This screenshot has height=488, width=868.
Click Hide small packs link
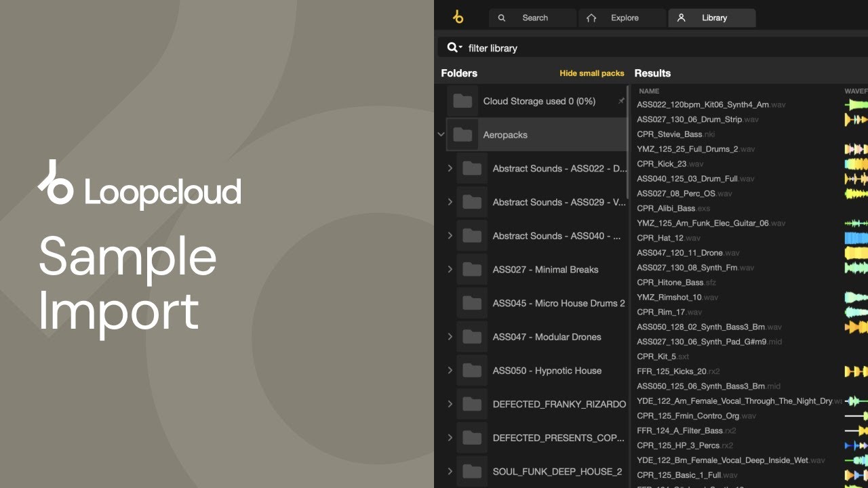tap(591, 73)
